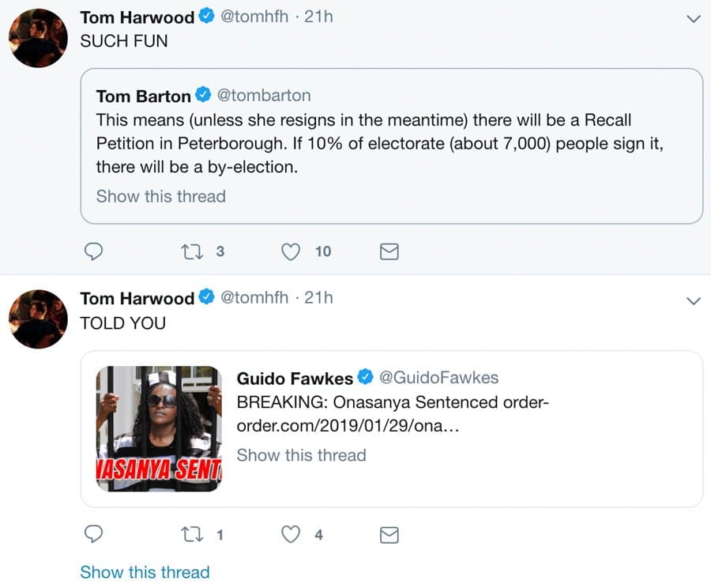Viewport: 711px width, 588px height.
Task: Show this thread in Tom Barton quote
Action: click(x=161, y=196)
